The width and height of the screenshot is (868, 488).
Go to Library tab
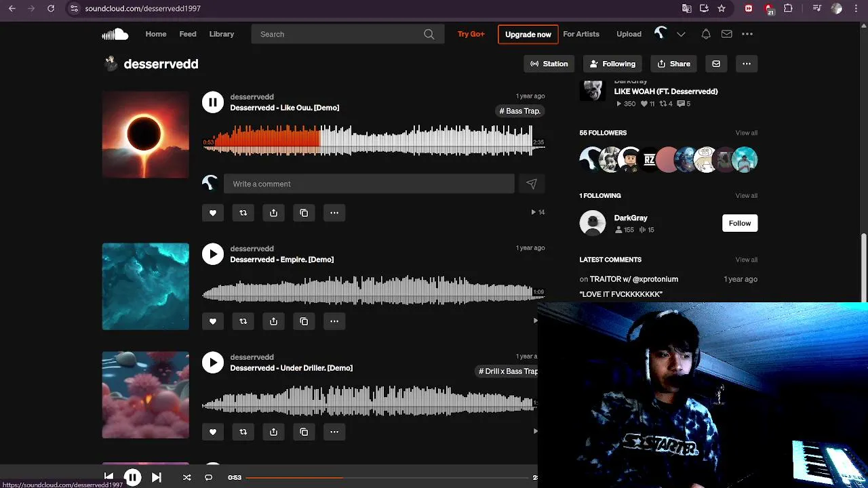point(222,34)
